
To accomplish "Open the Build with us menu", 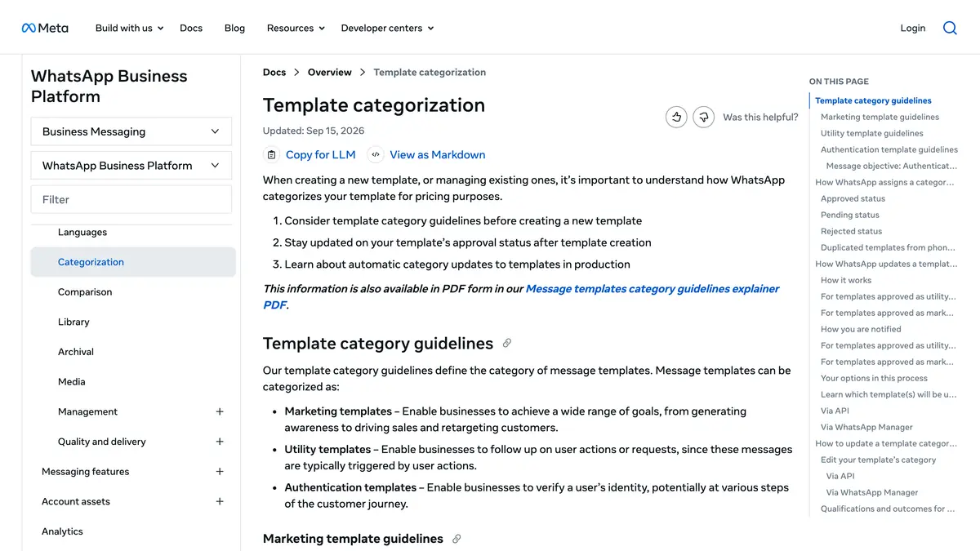I will [130, 28].
